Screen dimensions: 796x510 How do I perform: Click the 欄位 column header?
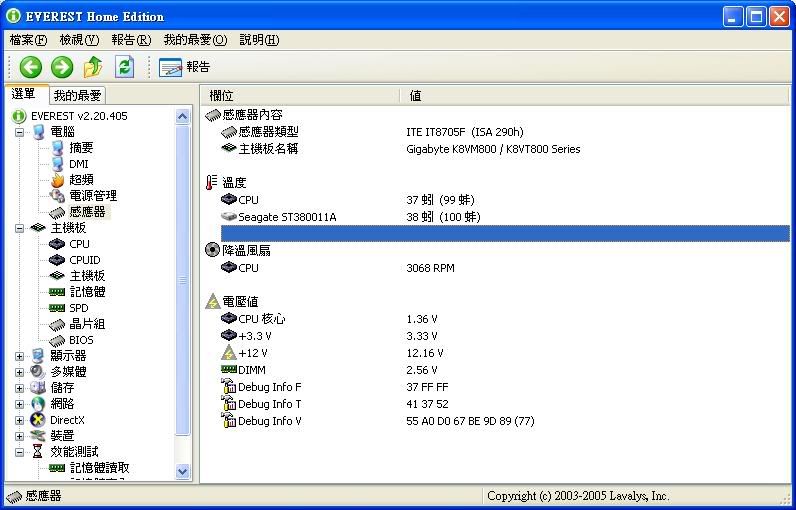[x=301, y=95]
